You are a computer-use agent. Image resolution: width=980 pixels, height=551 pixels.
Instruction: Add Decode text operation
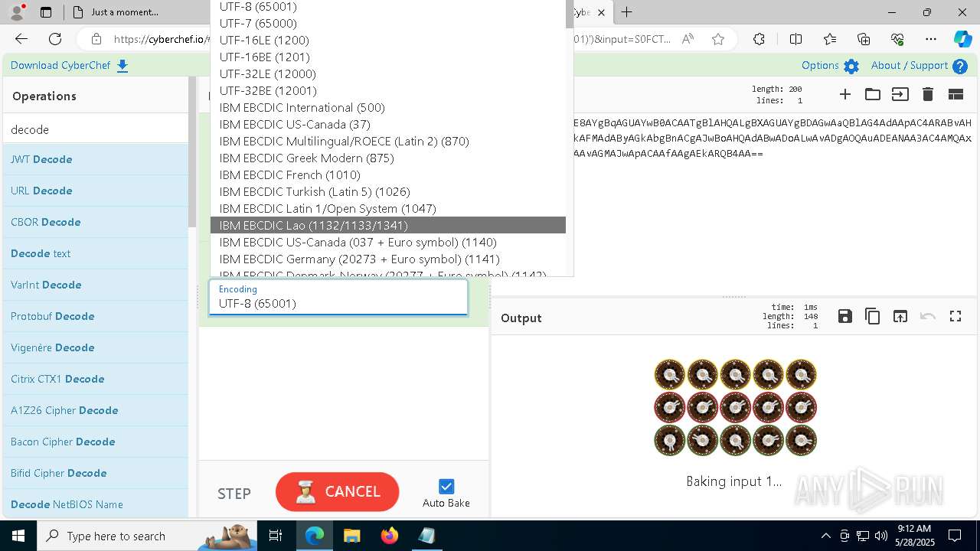coord(96,253)
